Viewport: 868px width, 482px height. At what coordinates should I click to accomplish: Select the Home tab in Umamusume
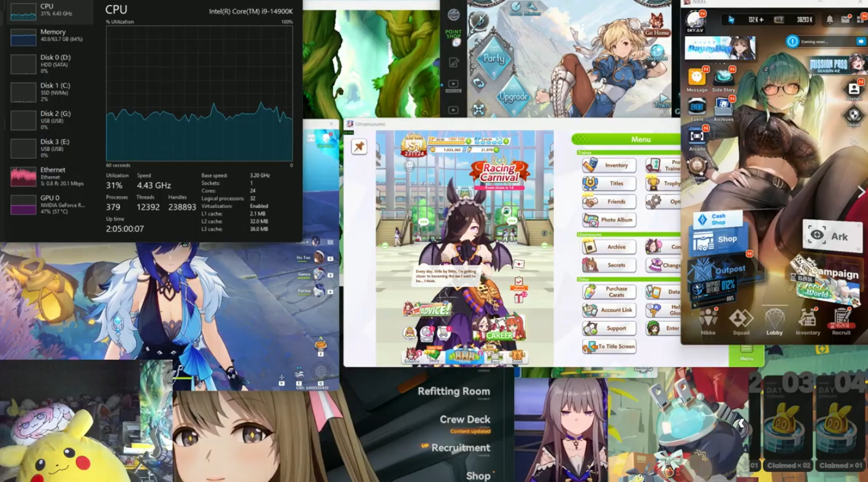pos(464,356)
